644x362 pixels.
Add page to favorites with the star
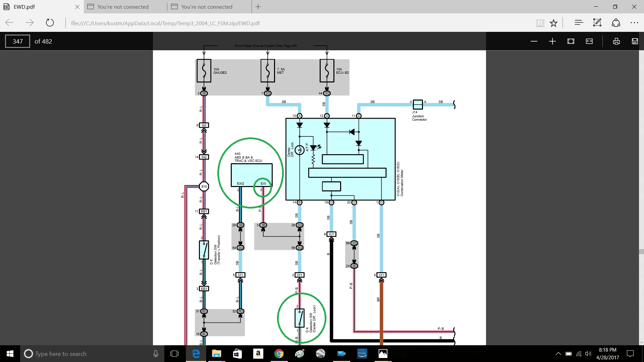553,23
